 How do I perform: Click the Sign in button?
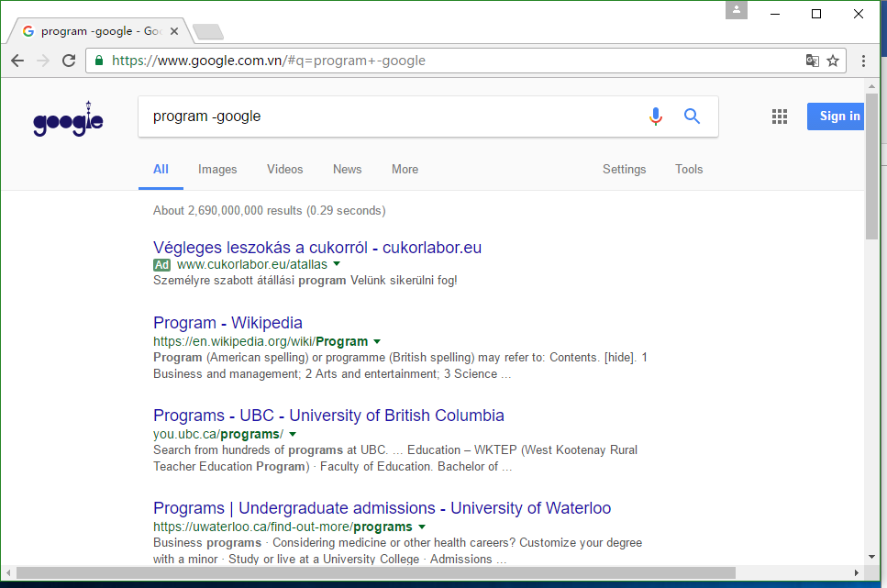pyautogui.click(x=836, y=116)
